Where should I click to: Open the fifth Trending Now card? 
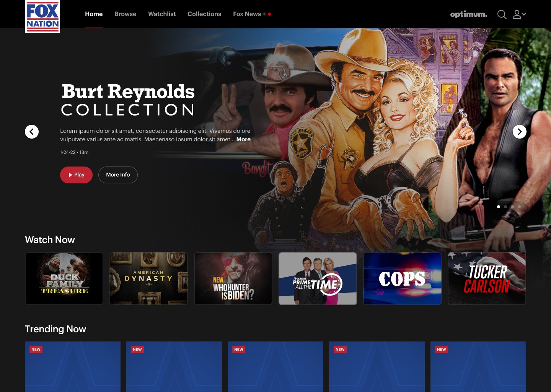pyautogui.click(x=478, y=367)
